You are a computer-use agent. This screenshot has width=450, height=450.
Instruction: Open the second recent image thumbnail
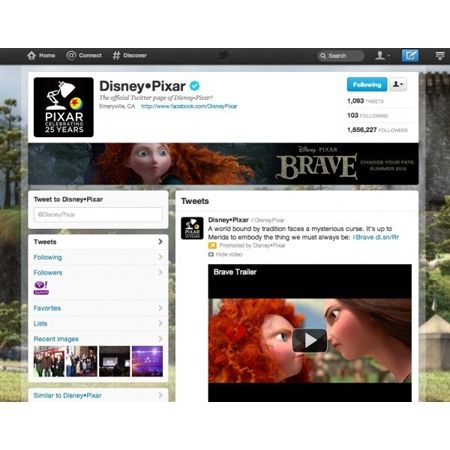[82, 361]
